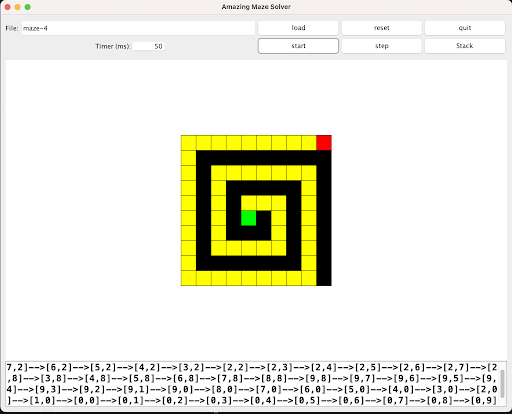512x414 pixels.
Task: Click the green window zoom button
Action: point(28,7)
